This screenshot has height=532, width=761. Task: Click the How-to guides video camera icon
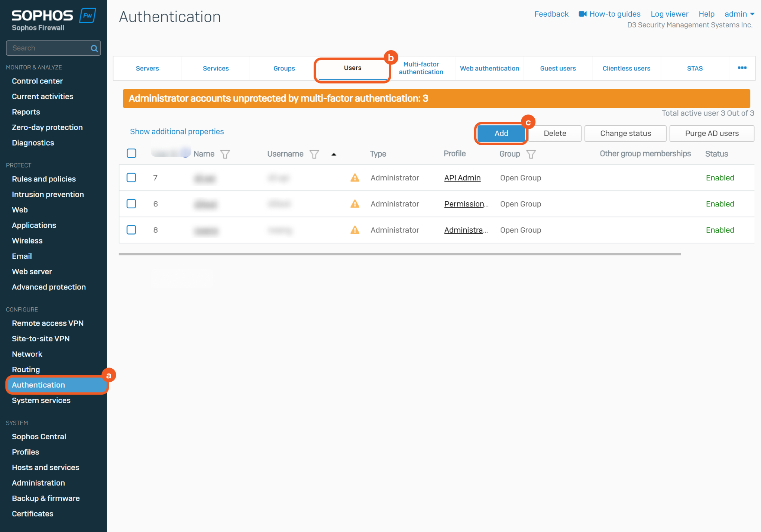click(x=583, y=14)
